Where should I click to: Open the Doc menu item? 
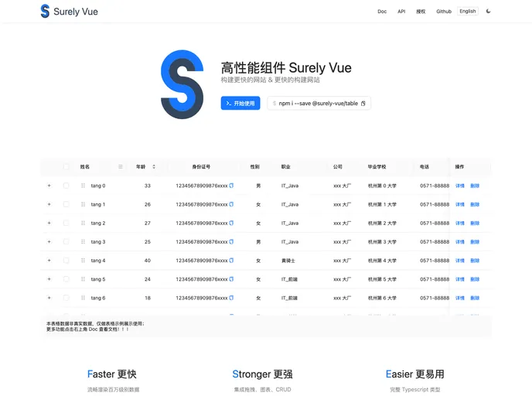[382, 11]
